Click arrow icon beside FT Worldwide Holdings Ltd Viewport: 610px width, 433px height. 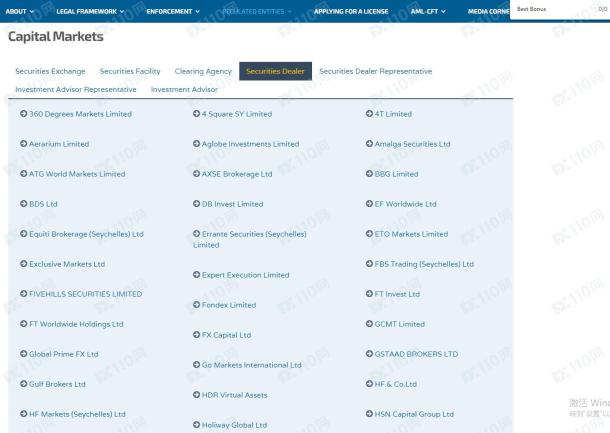point(24,323)
